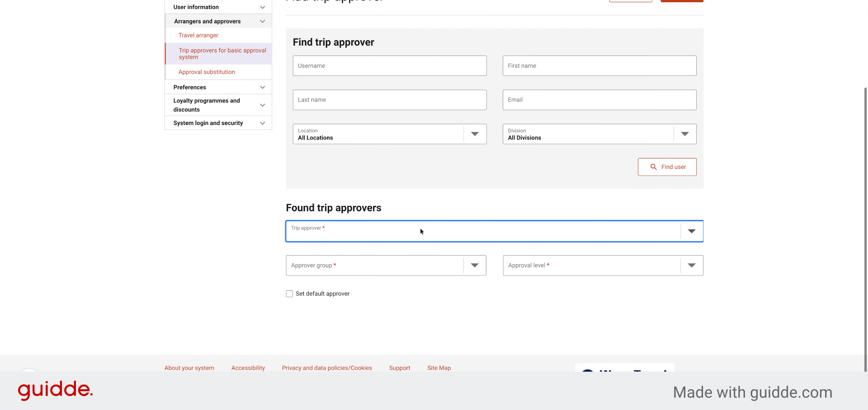The image size is (868, 410).
Task: Open the Approval level dropdown
Action: coord(603,266)
